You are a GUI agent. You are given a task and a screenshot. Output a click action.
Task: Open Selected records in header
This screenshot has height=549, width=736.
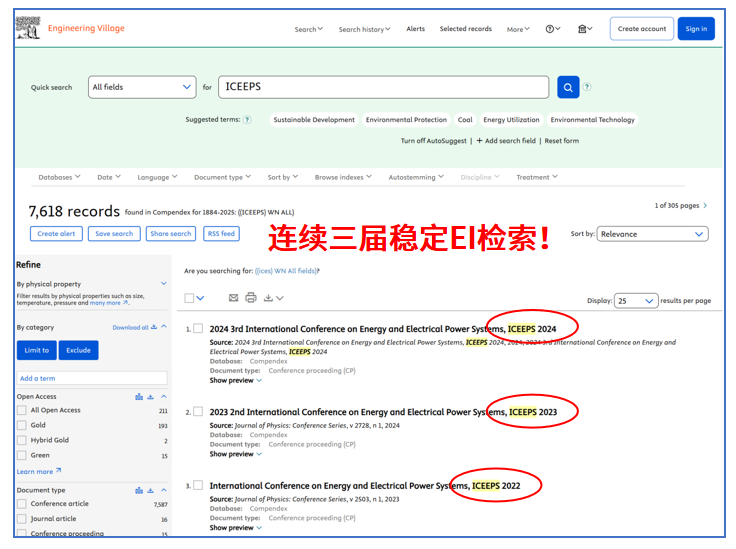[466, 29]
